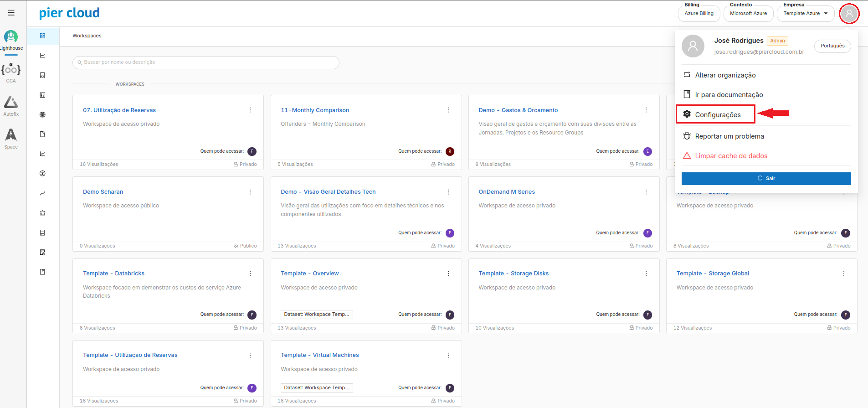Select the workspaces grid sidebar icon
The image size is (868, 408).
[42, 36]
